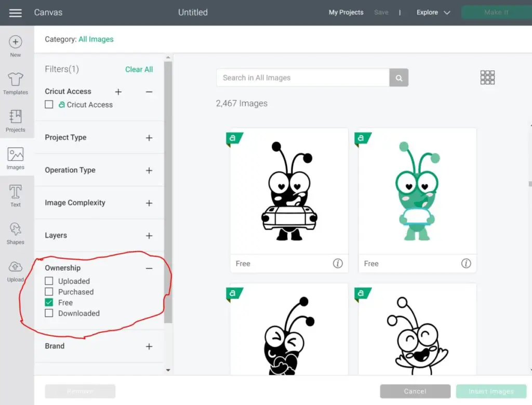Check the Purchased ownership filter
532x405 pixels.
coord(49,292)
